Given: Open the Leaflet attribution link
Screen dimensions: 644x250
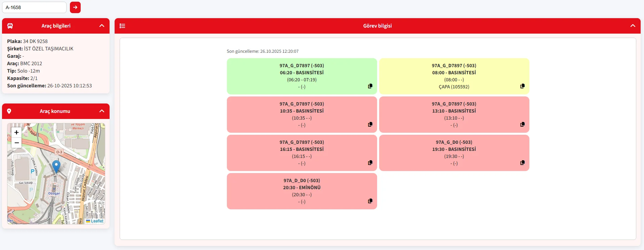Looking at the screenshot, I should [97, 221].
